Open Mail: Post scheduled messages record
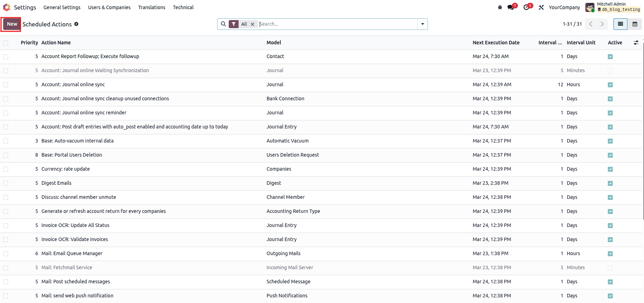Image resolution: width=644 pixels, height=303 pixels. pos(76,282)
